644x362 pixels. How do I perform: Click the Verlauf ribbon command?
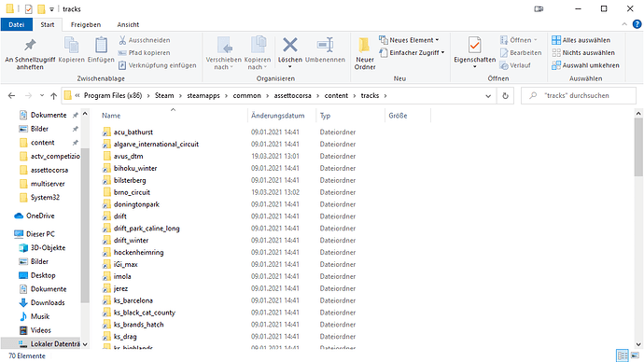tap(515, 65)
